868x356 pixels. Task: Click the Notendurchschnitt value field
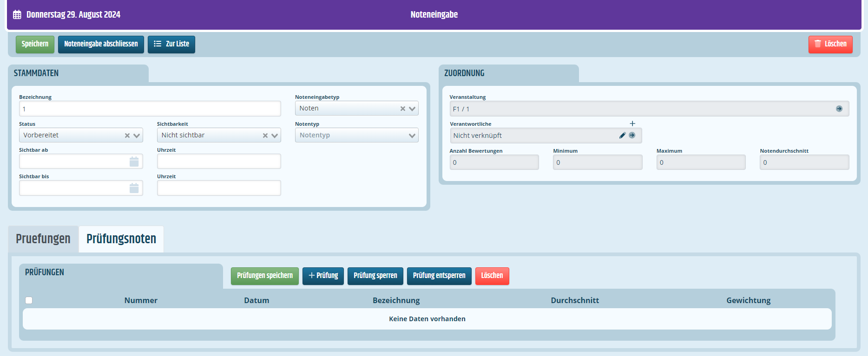(x=804, y=162)
